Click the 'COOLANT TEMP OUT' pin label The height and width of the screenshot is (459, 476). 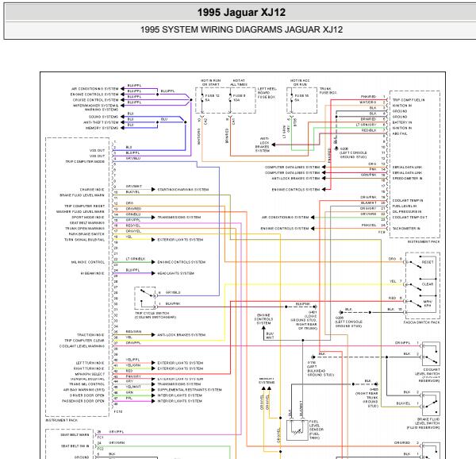point(410,218)
